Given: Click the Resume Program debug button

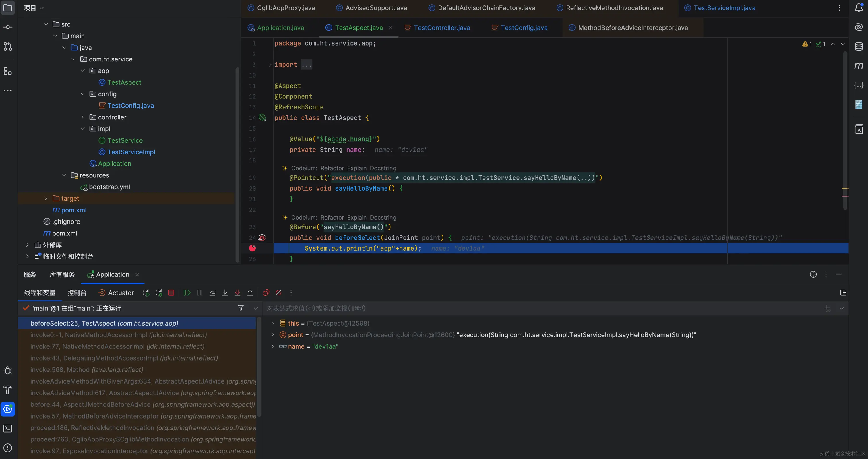Looking at the screenshot, I should [x=187, y=293].
